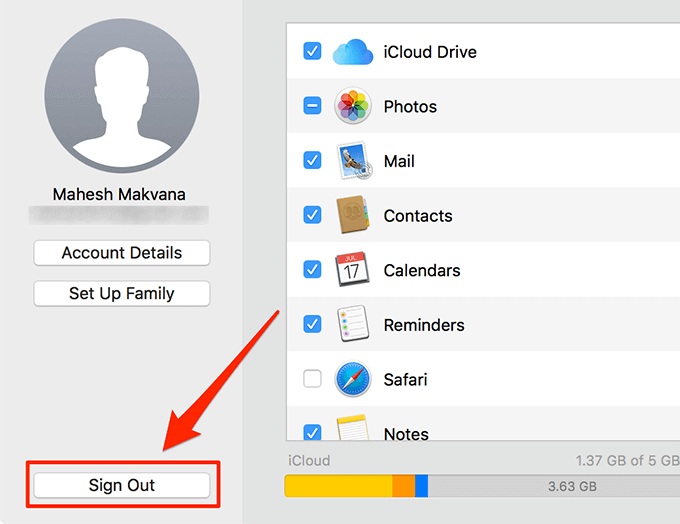Click the Sign Out button
The image size is (680, 524).
coord(122,485)
